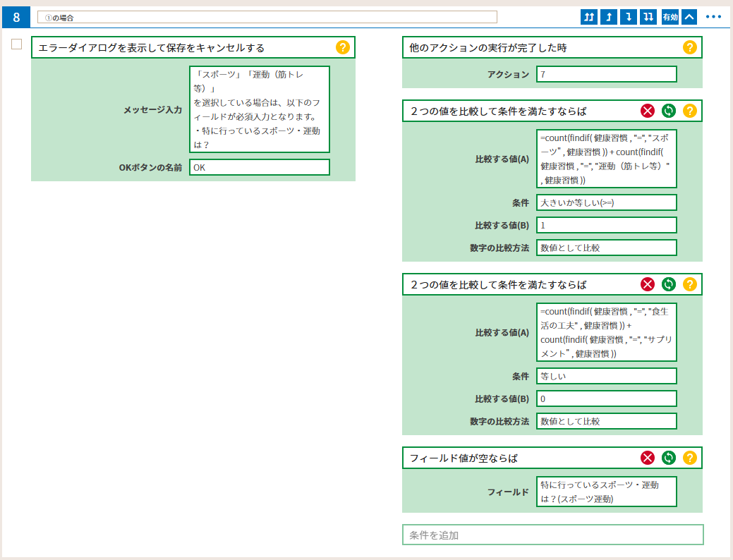The image size is (733, 560).
Task: Move action 8 down one position
Action: [x=629, y=18]
